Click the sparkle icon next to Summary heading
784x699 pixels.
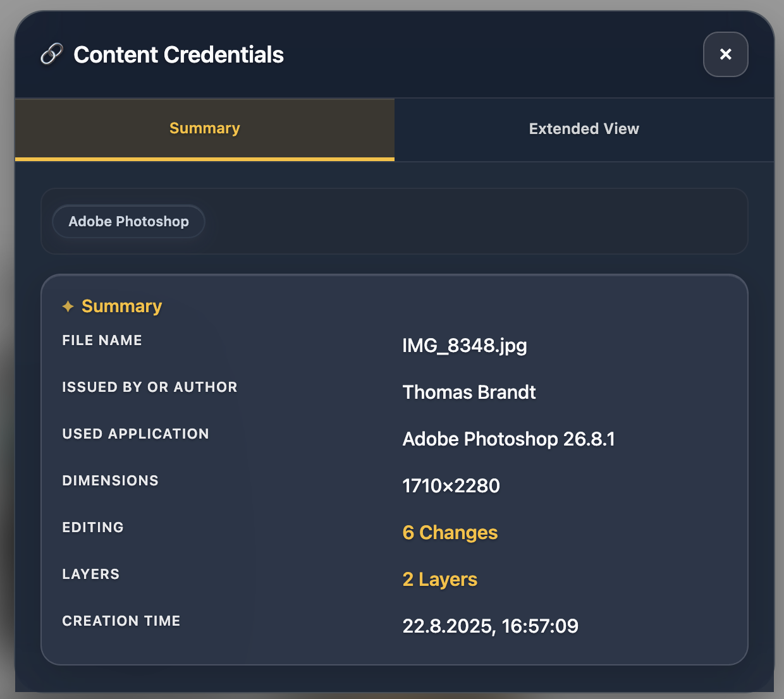click(68, 307)
